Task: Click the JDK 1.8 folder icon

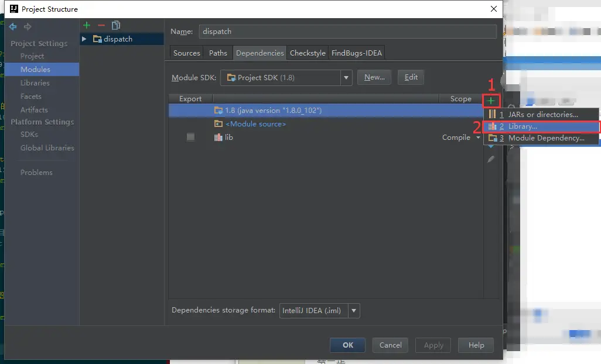Action: tap(218, 110)
